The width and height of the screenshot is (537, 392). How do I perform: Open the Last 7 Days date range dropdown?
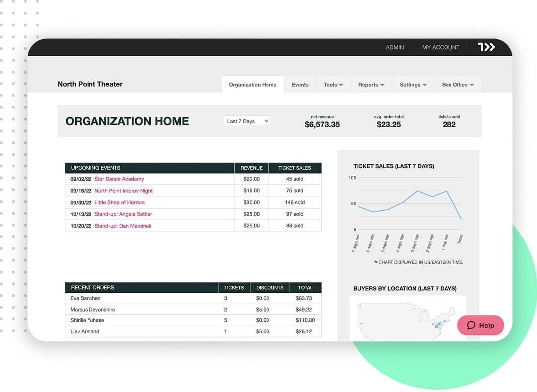click(246, 121)
